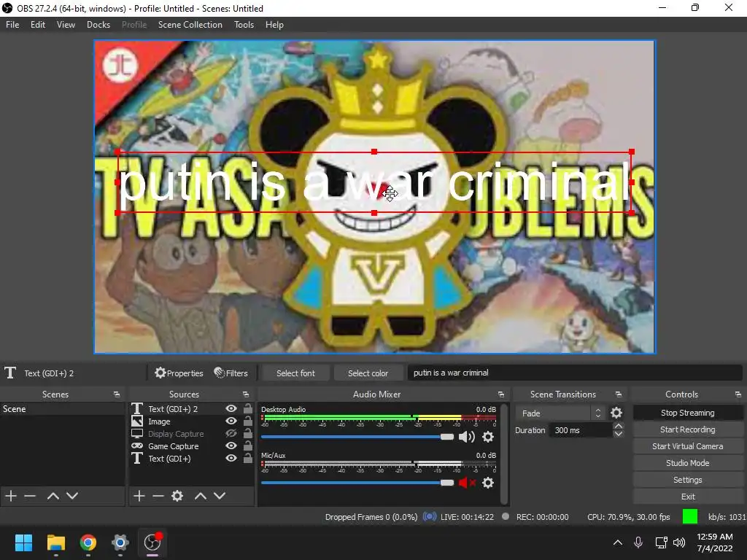Show the Display Capture source

(x=231, y=433)
